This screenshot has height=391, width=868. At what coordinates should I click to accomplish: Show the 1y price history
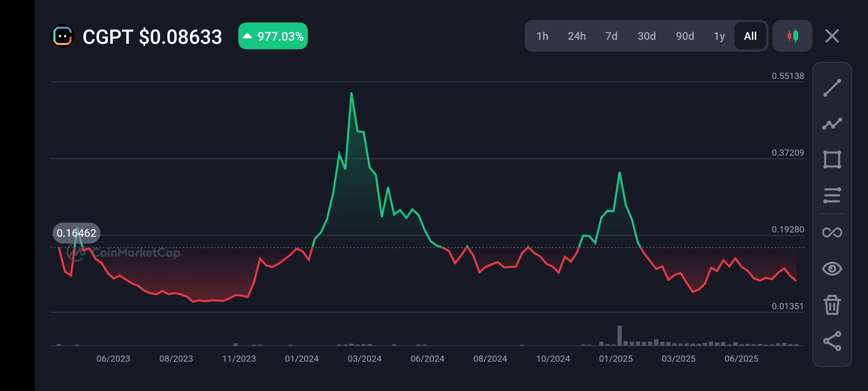[719, 36]
